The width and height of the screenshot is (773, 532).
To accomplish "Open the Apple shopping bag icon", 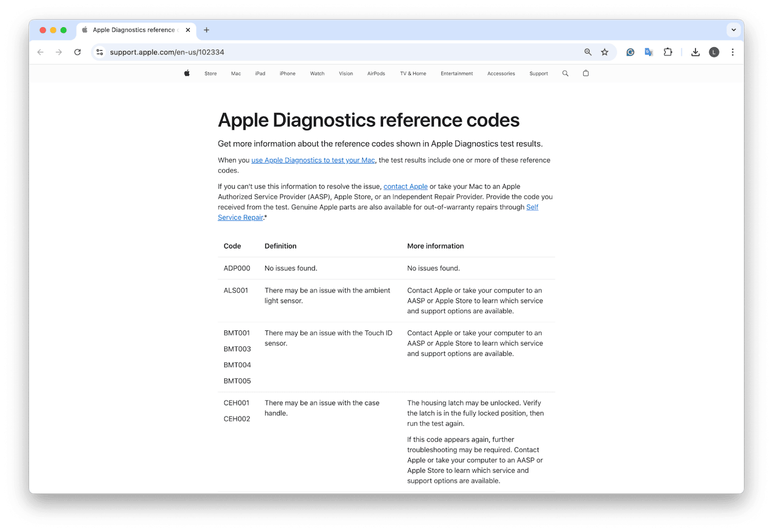I will pos(586,73).
